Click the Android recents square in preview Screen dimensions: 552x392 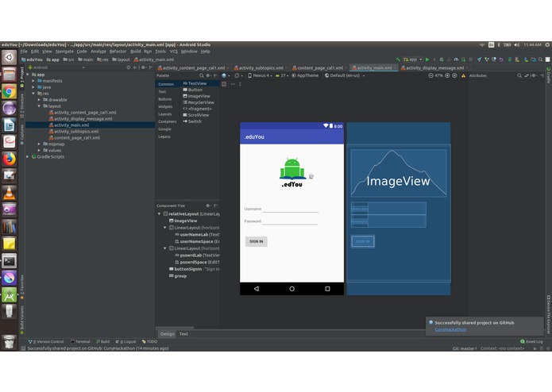point(327,289)
